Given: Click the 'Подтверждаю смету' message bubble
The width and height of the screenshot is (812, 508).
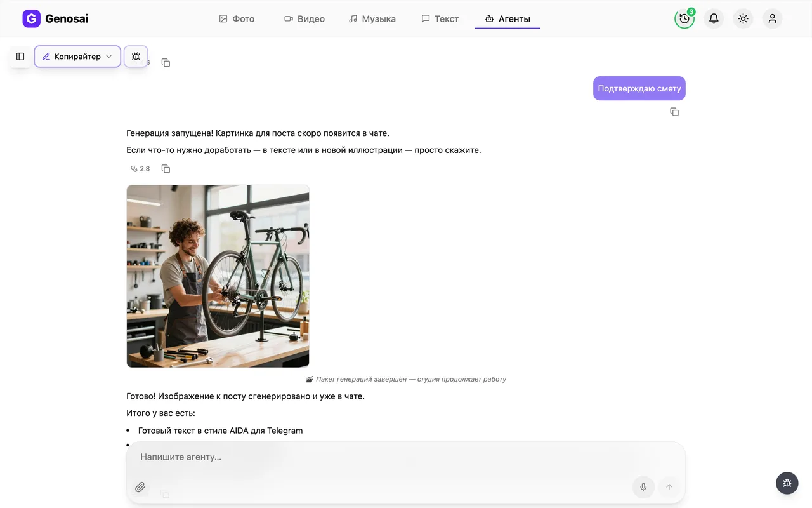Looking at the screenshot, I should [x=639, y=88].
